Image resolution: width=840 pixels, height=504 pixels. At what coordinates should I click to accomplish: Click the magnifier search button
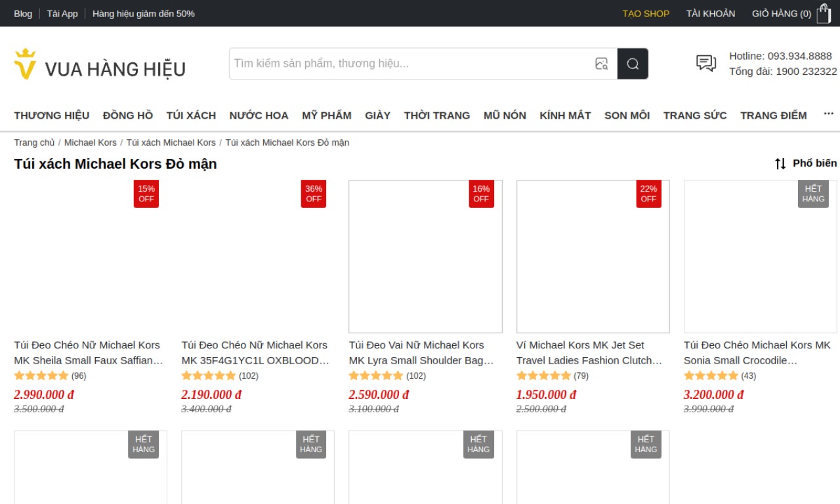coord(633,64)
